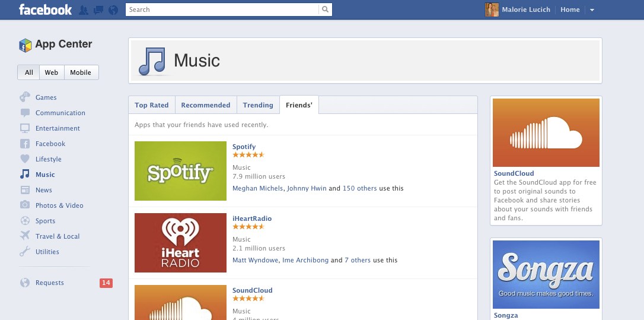The image size is (644, 320).
Task: Click the Travel & Local airplane icon
Action: point(25,236)
